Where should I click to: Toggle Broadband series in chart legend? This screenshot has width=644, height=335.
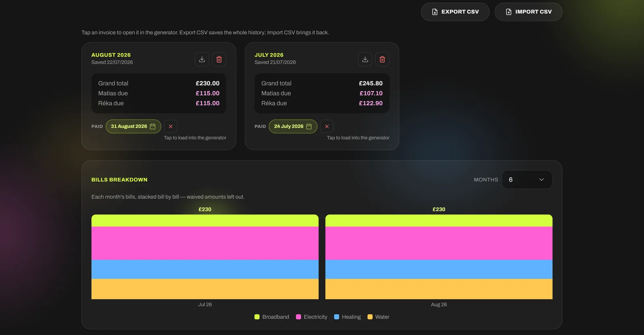click(x=272, y=317)
